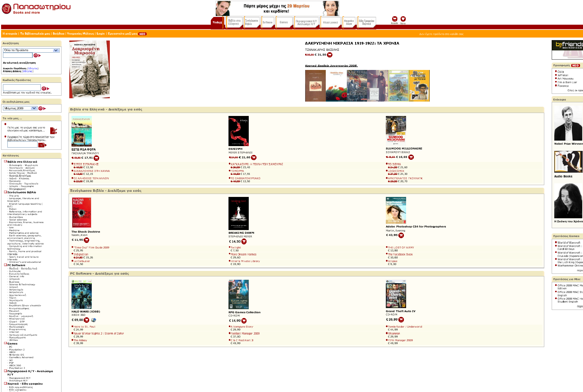Add Grand Theft Auto IV to cart

[401, 319]
